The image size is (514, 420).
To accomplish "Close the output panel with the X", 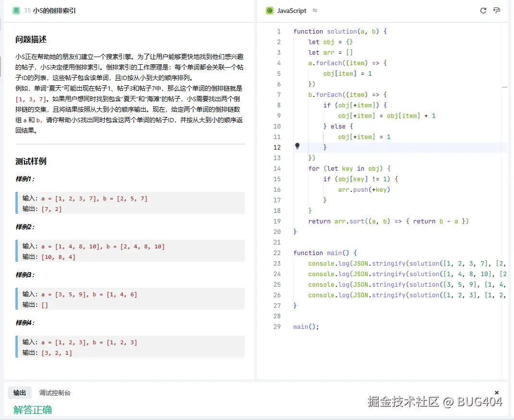I will pyautogui.click(x=497, y=392).
